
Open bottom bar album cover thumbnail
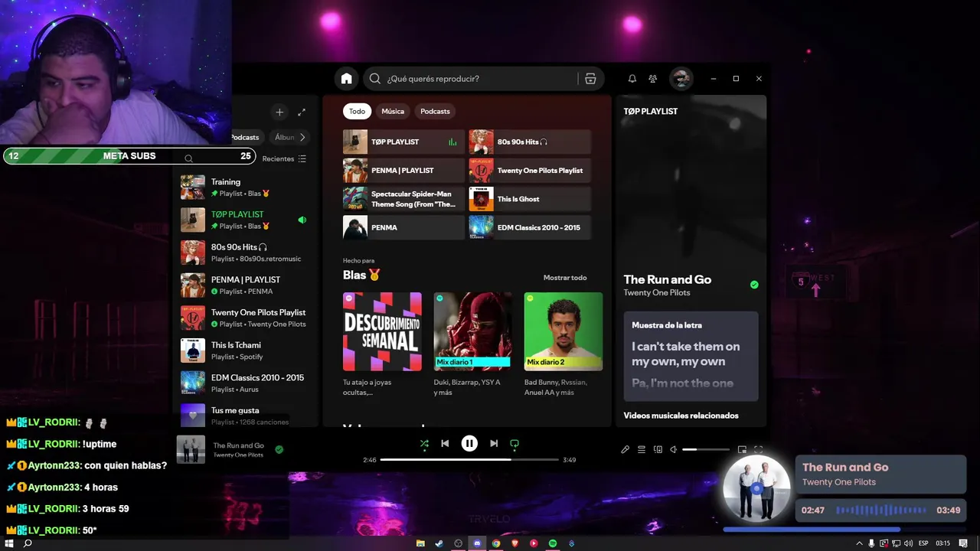pos(191,449)
